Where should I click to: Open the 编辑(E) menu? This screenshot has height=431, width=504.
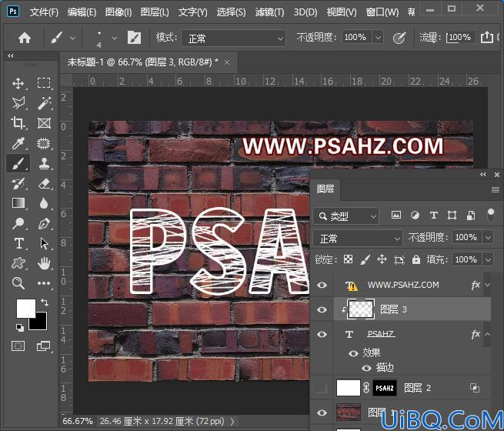point(82,12)
